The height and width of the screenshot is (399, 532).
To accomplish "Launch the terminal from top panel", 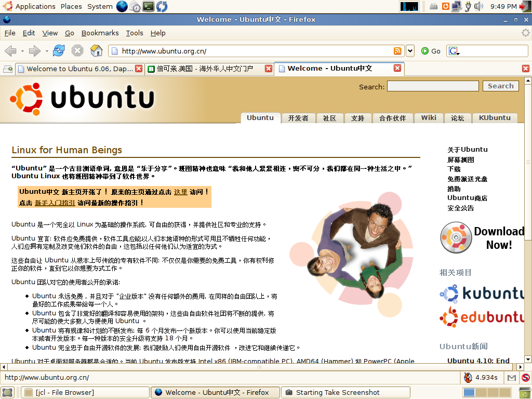I will tap(148, 6).
